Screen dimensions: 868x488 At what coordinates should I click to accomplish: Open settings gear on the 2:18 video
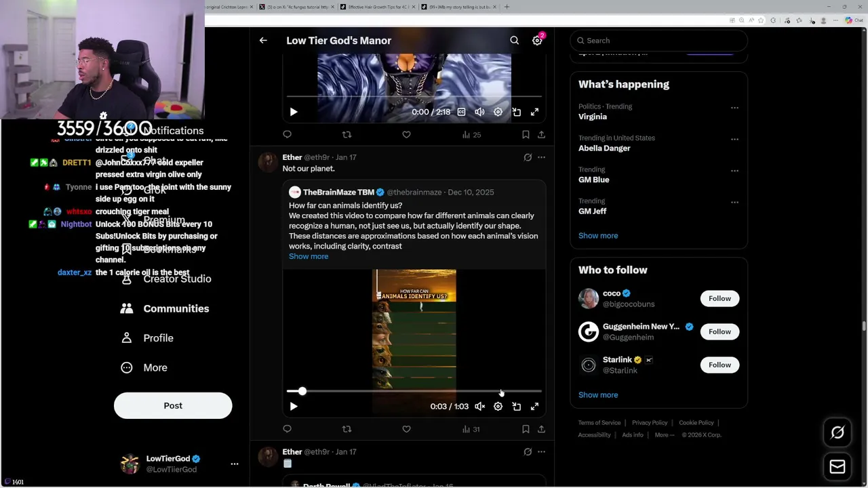(x=498, y=112)
